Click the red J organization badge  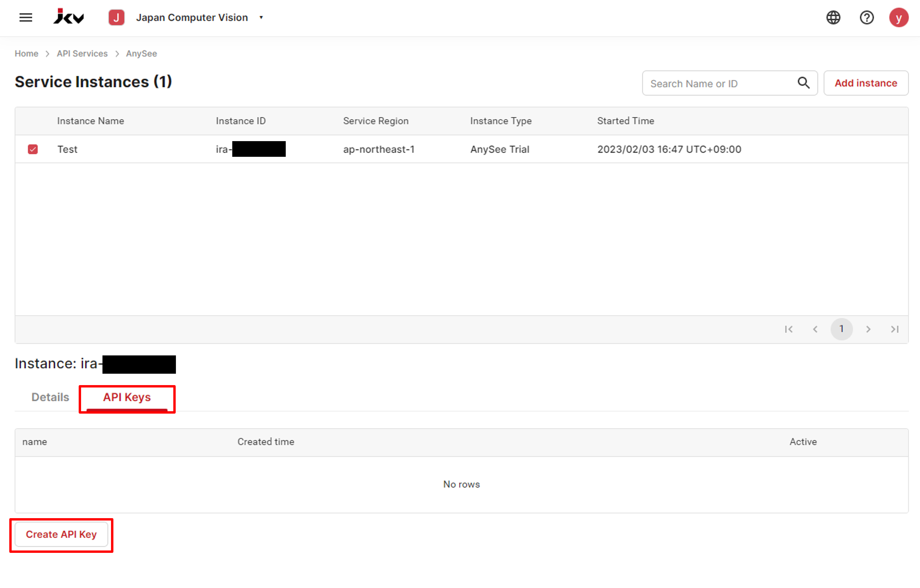click(x=116, y=18)
